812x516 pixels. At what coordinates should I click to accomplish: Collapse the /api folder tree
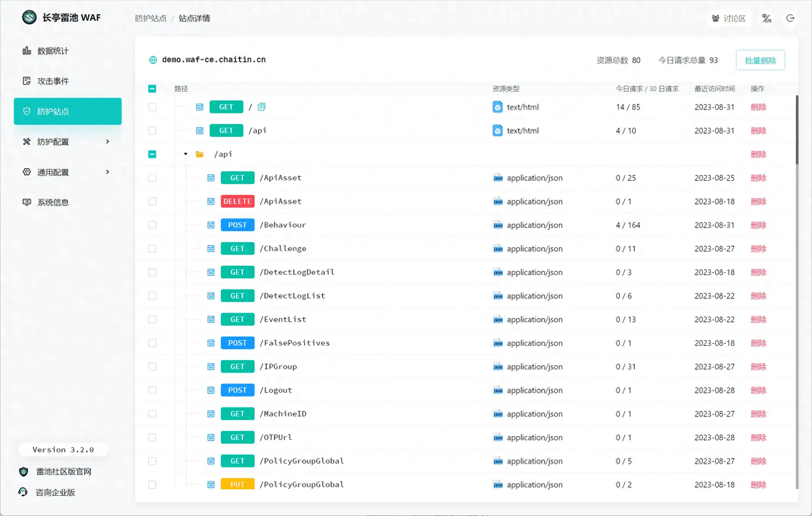click(x=186, y=154)
